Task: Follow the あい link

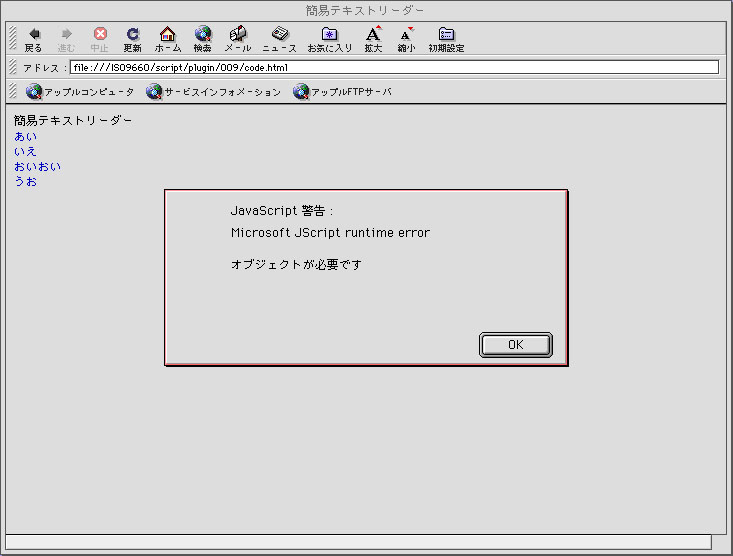Action: (26, 136)
